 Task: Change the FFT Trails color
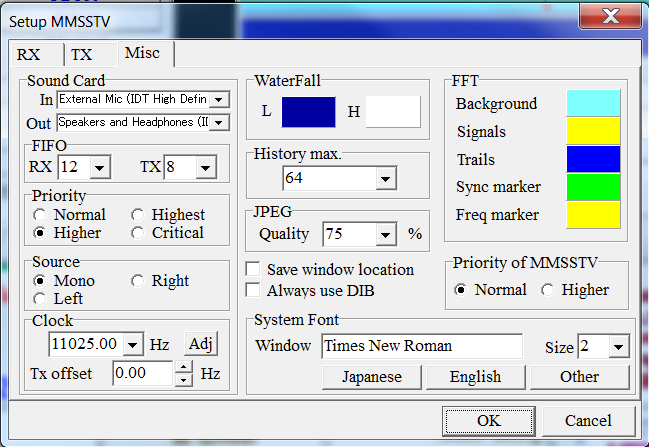(x=593, y=159)
